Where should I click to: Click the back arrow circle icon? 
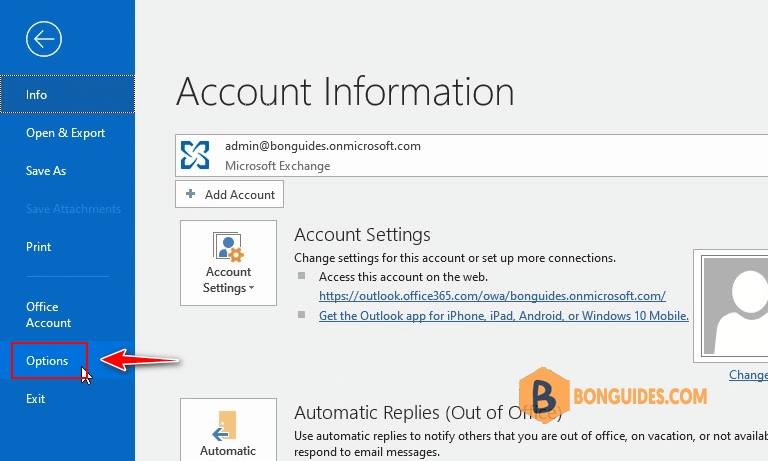click(44, 39)
